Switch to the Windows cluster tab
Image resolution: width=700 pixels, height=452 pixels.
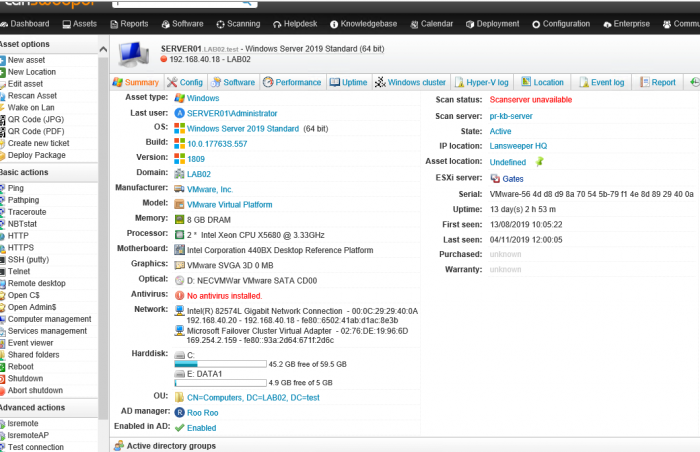click(x=410, y=82)
